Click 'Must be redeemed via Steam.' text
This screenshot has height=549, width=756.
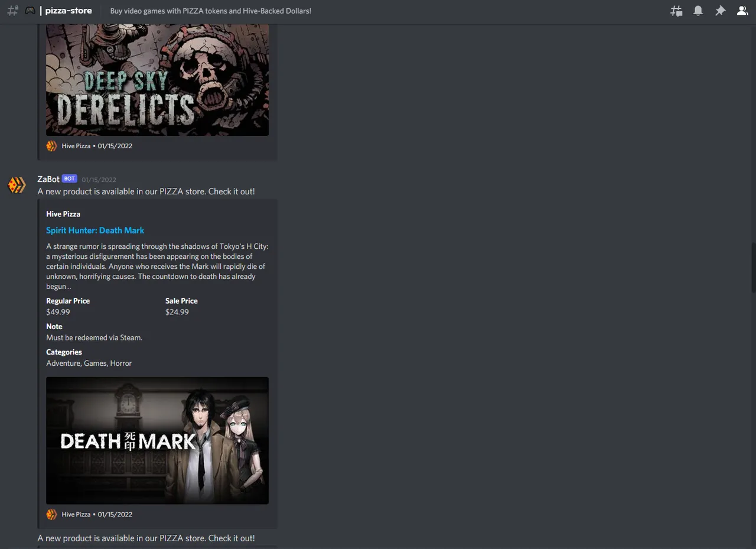coord(94,337)
